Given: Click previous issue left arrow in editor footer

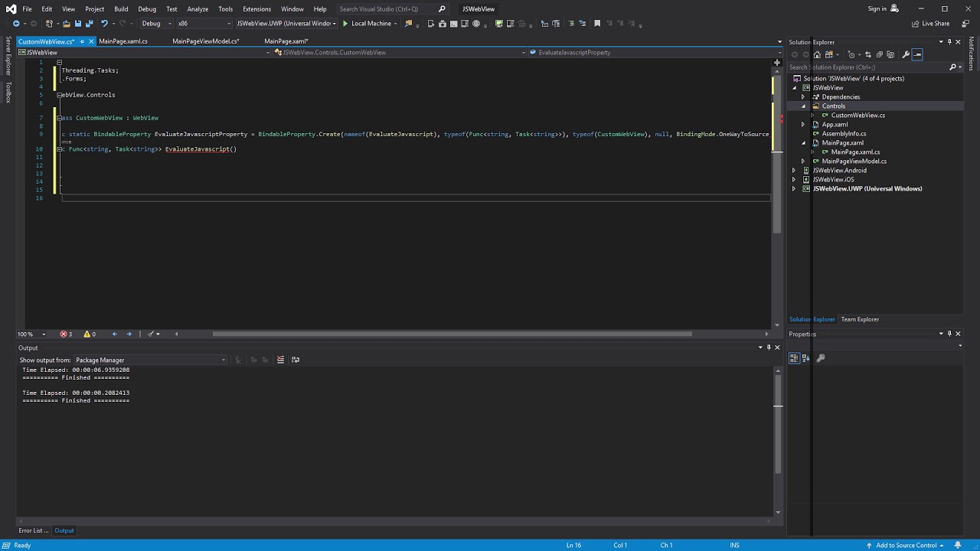Looking at the screenshot, I should pos(115,334).
